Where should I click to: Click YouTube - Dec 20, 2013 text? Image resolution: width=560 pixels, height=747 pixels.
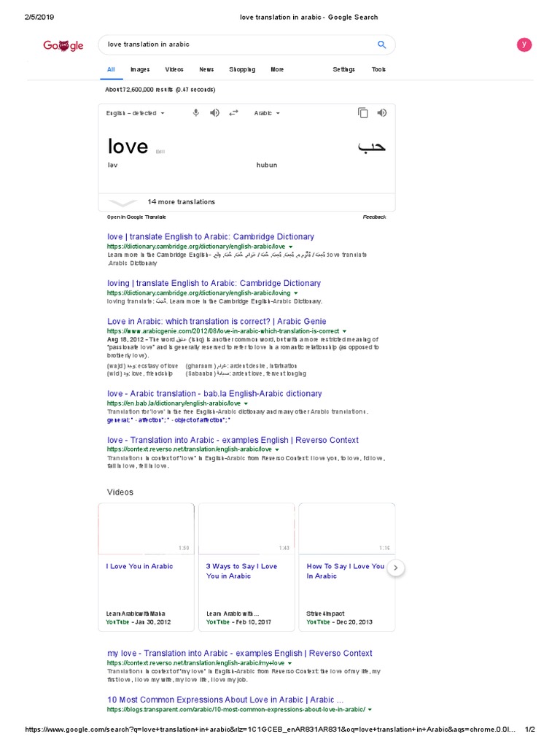[340, 622]
